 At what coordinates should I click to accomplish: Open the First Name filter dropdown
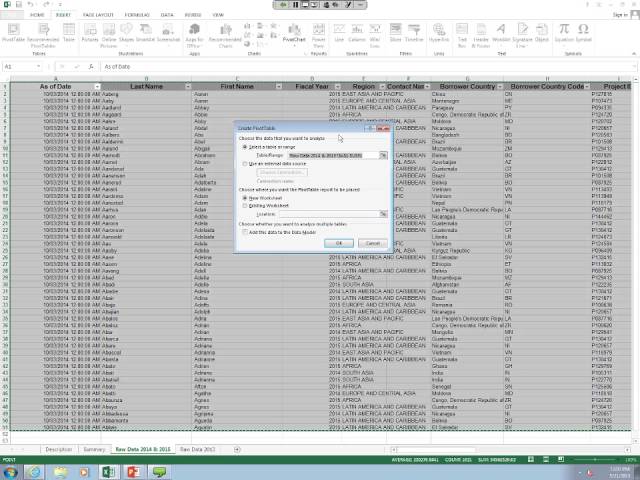pos(278,87)
